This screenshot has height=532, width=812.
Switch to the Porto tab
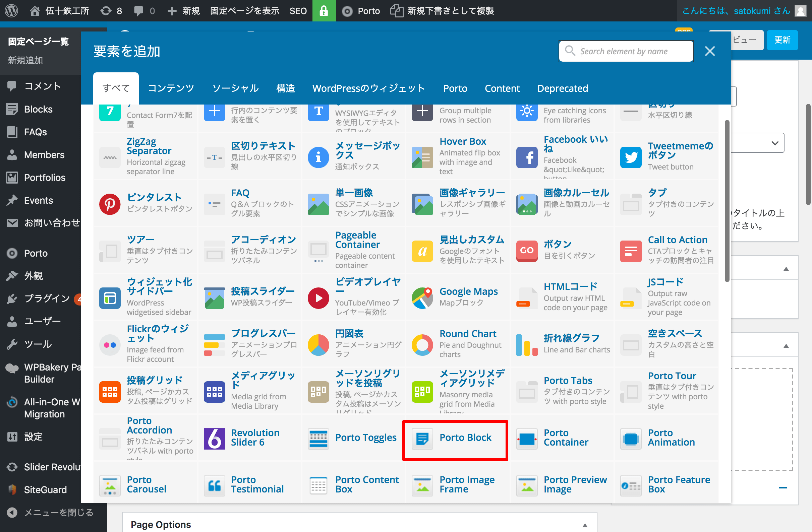455,88
